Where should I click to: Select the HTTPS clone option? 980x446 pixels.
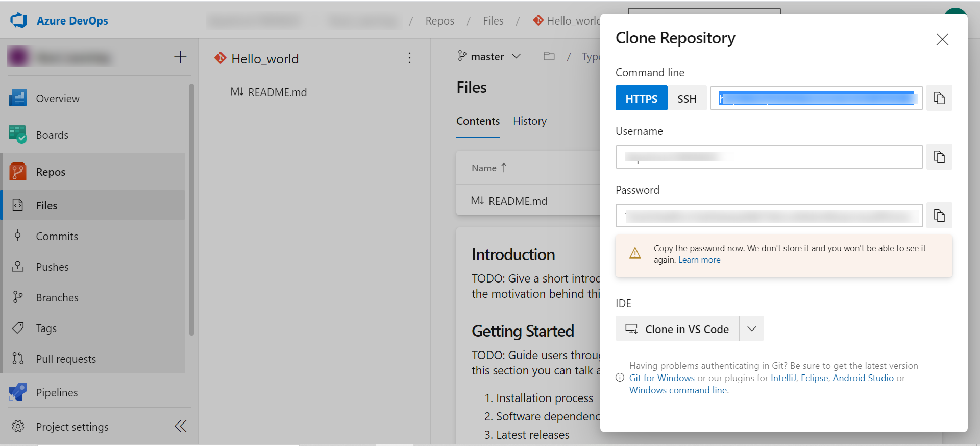642,98
